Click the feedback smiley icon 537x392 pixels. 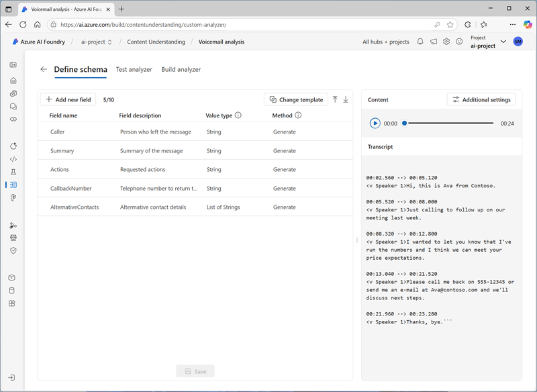[459, 42]
